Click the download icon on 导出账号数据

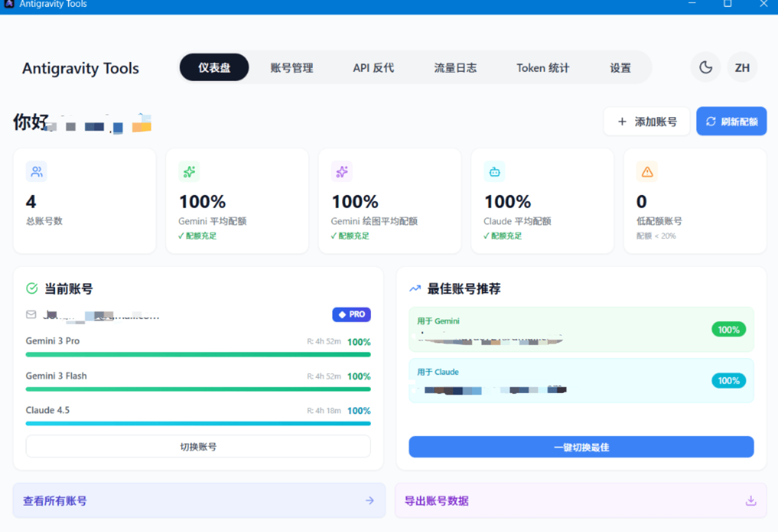pyautogui.click(x=750, y=500)
